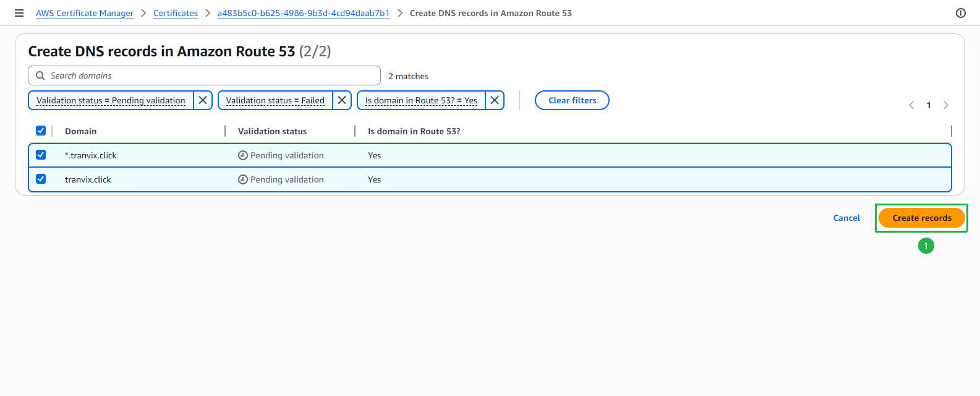Click Pending validation text for *.tranvix.click
The height and width of the screenshot is (396, 980).
click(287, 155)
